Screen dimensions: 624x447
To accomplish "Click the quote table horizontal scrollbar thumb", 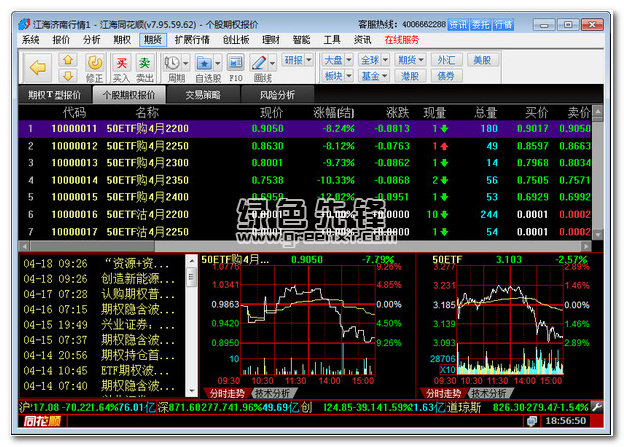I will point(92,246).
